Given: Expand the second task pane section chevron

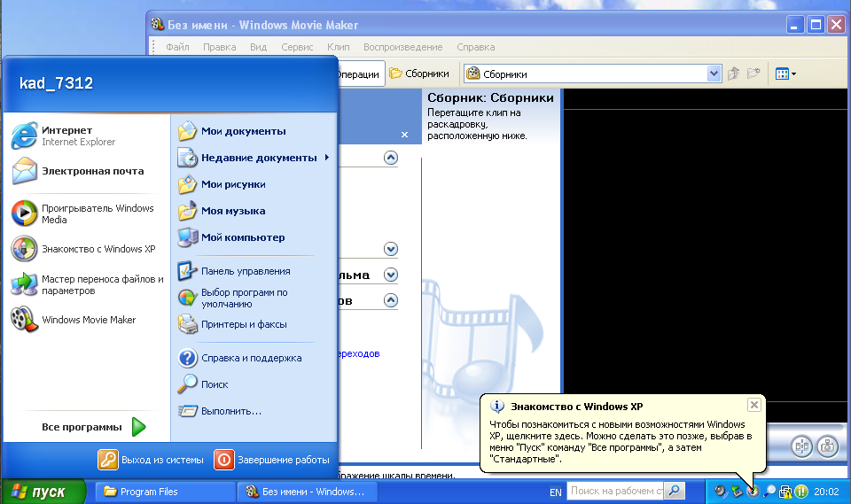Looking at the screenshot, I should pyautogui.click(x=391, y=249).
